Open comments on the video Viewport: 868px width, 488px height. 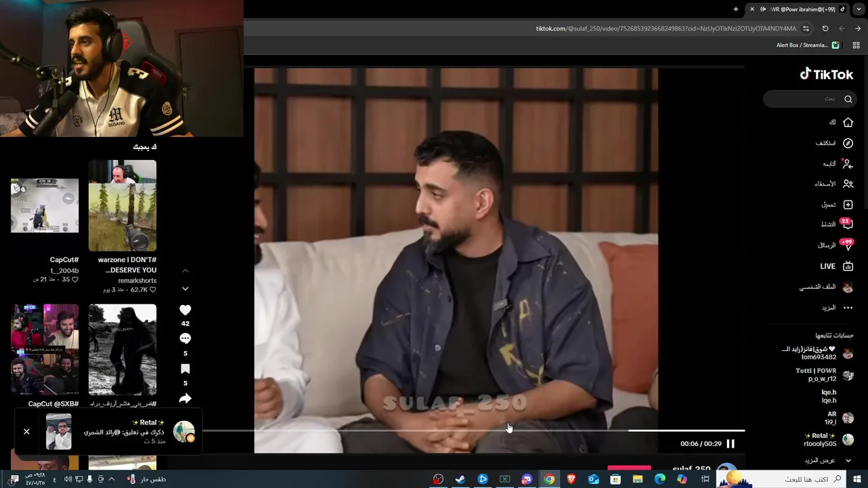185,339
